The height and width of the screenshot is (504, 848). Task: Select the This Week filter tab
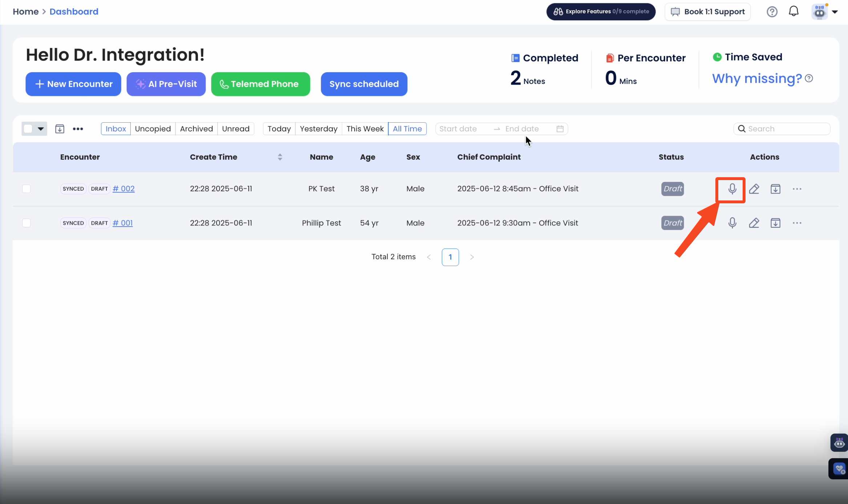point(365,129)
